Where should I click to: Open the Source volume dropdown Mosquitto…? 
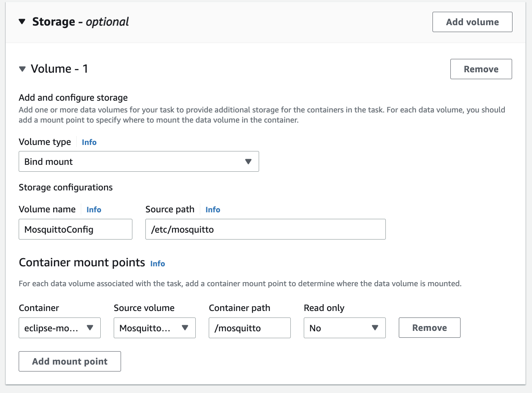coord(155,328)
